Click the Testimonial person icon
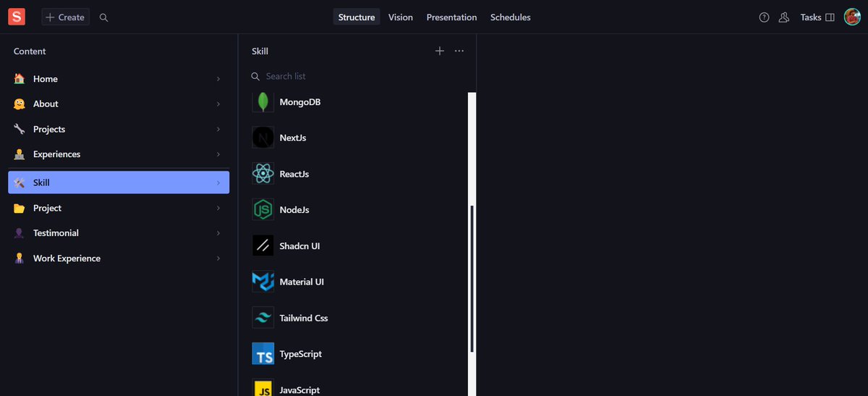The image size is (868, 396). [x=20, y=233]
